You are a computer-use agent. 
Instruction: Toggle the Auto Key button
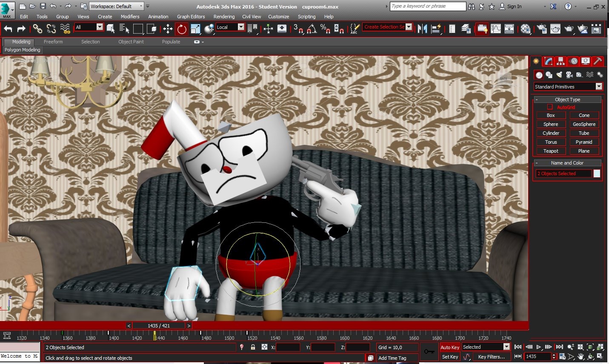450,347
